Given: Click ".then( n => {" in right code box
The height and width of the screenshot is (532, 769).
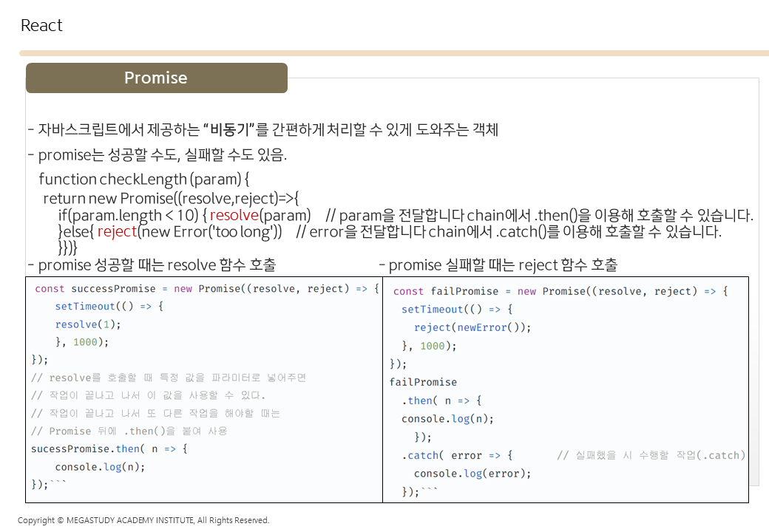Looking at the screenshot, I should coord(442,400).
